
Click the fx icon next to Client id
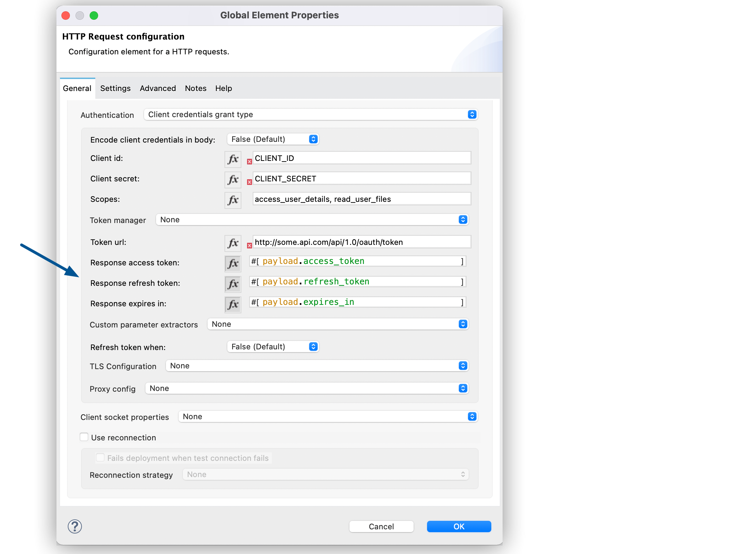click(x=233, y=159)
